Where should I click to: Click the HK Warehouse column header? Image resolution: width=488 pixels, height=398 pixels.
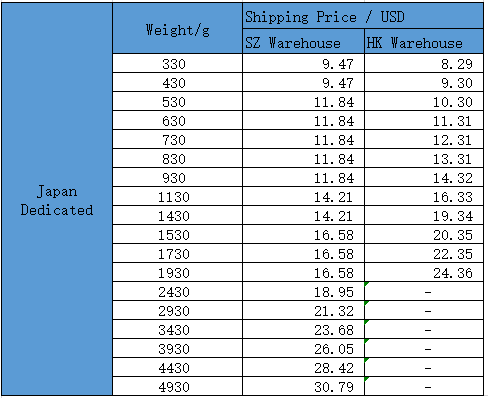click(424, 41)
